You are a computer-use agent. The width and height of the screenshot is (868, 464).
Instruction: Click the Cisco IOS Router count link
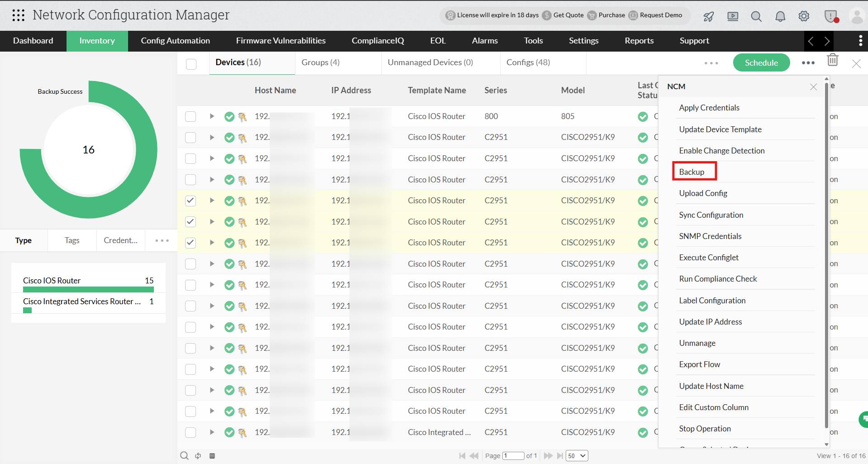149,280
